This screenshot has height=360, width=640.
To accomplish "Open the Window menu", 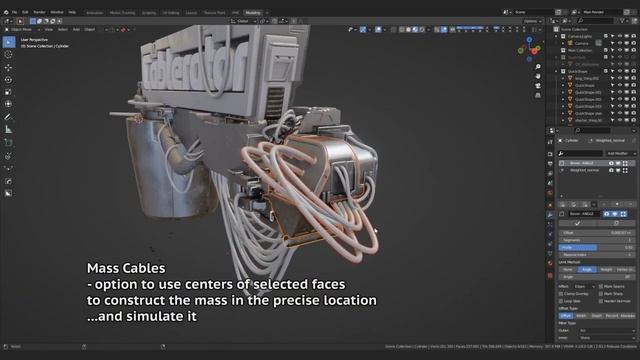I will pos(57,12).
